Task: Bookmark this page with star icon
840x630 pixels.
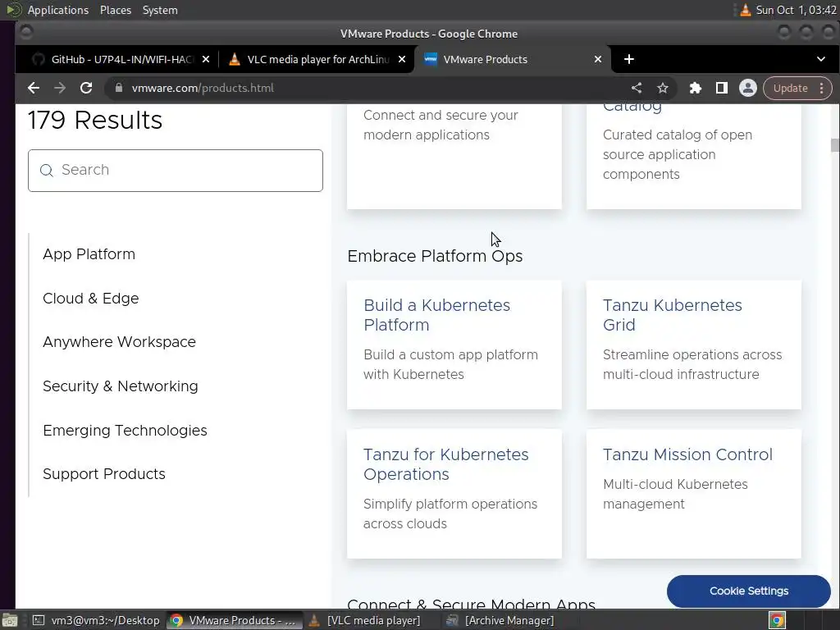Action: [663, 88]
